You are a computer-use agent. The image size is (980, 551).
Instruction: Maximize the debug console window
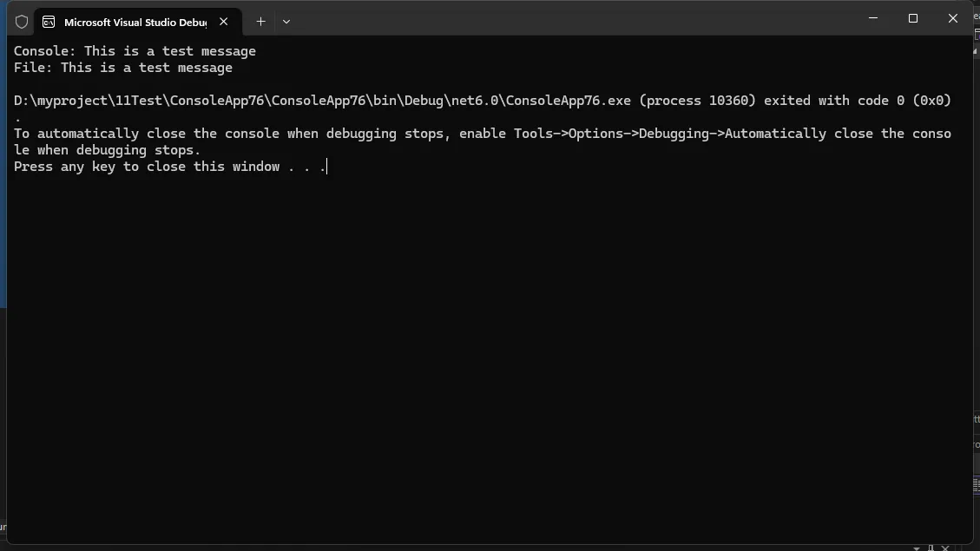click(x=913, y=18)
